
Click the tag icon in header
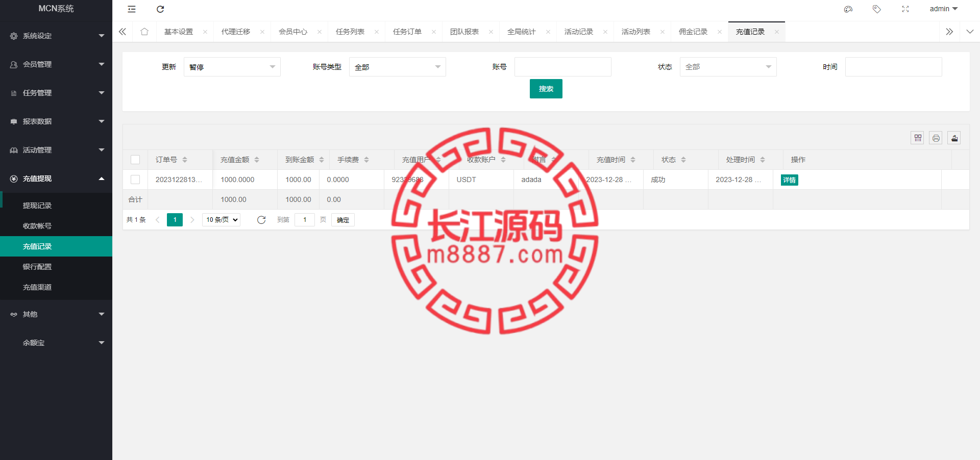tap(876, 9)
